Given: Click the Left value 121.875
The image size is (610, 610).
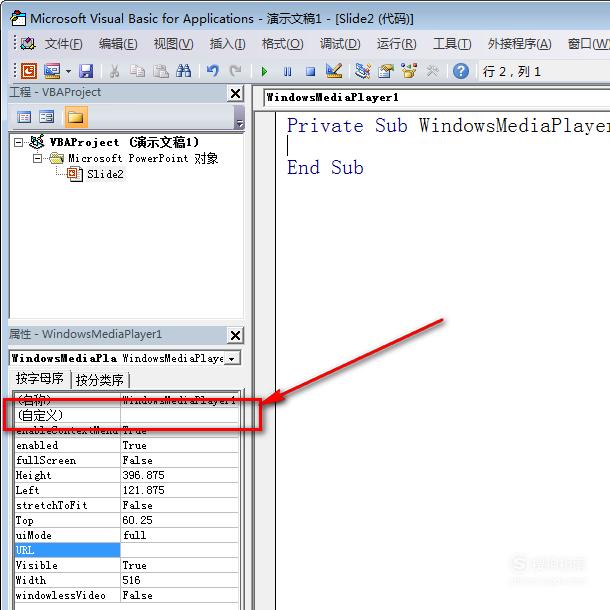Looking at the screenshot, I should 179,490.
